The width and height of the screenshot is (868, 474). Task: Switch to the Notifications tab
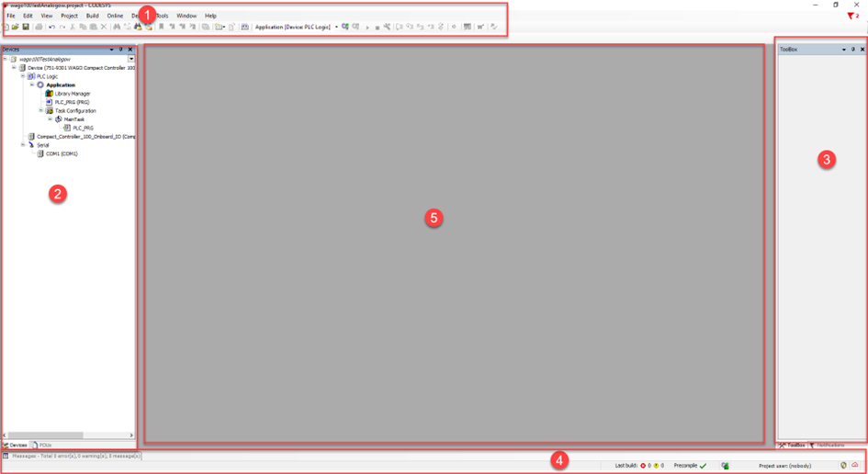827,446
